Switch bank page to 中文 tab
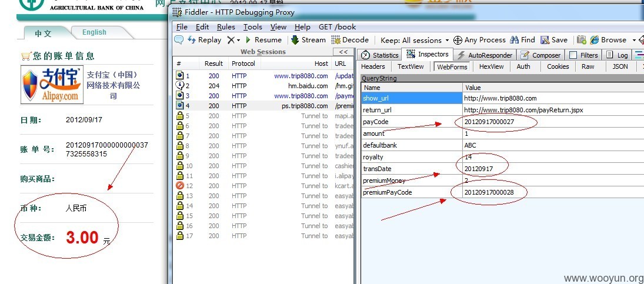Image resolution: width=644 pixels, height=284 pixels. click(x=43, y=34)
